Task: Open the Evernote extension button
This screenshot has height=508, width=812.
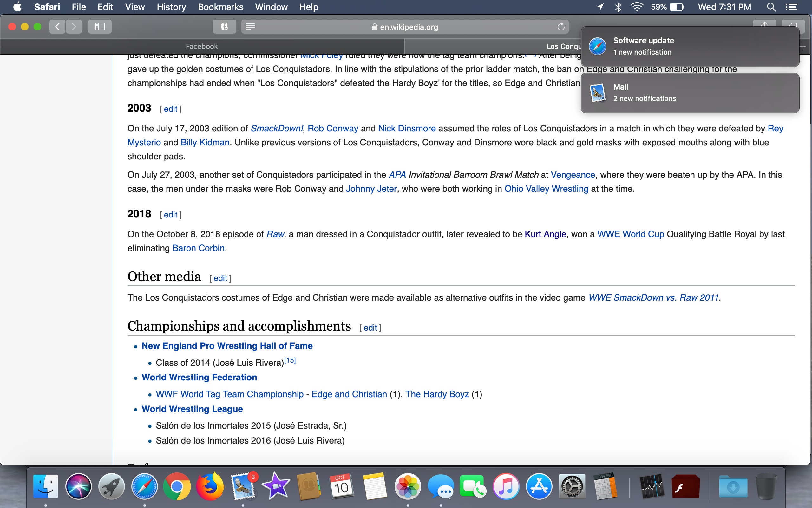Action: pyautogui.click(x=224, y=27)
